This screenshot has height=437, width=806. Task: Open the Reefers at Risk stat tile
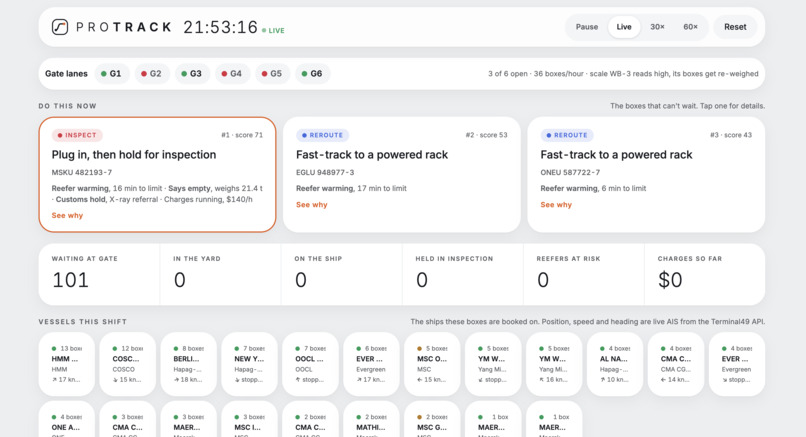[x=584, y=275]
